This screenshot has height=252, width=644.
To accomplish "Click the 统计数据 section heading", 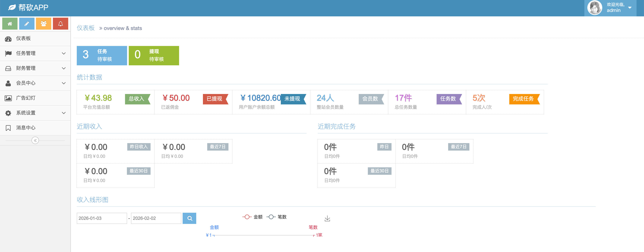I will 89,77.
